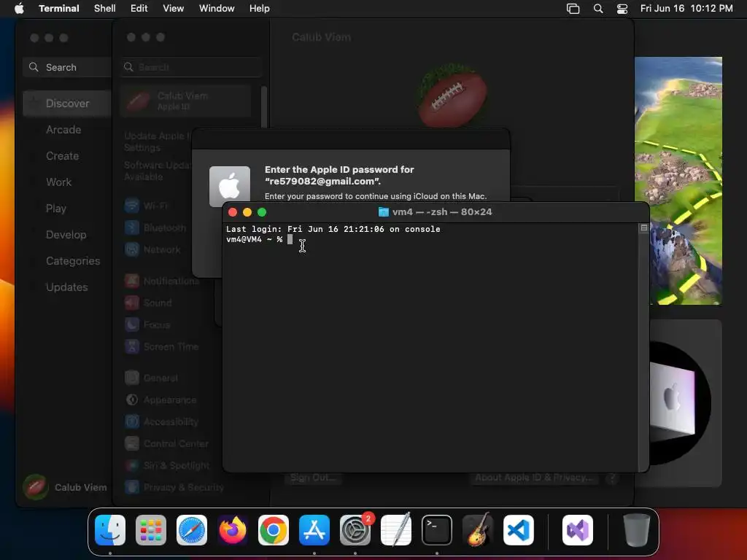Open App Store icon in Dock
This screenshot has width=747, height=560.
tap(314, 530)
